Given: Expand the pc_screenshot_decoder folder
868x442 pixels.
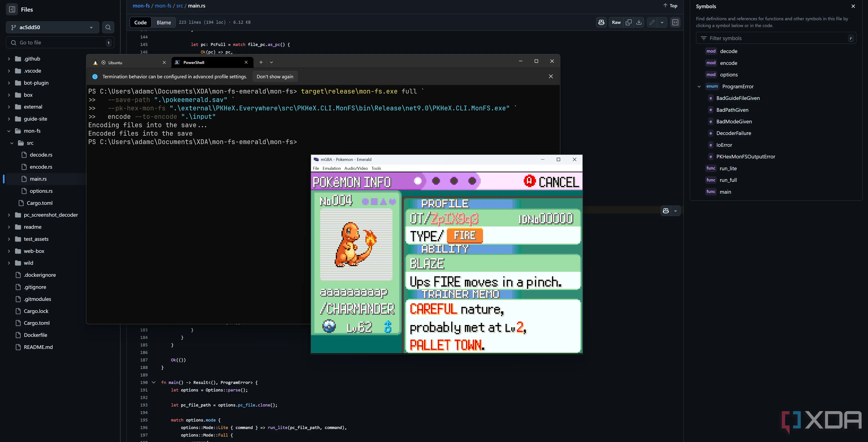Looking at the screenshot, I should (x=9, y=215).
